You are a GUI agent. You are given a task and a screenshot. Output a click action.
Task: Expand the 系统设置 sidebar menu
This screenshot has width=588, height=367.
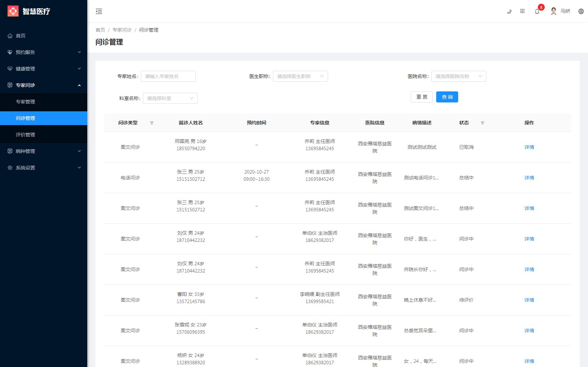click(x=44, y=168)
